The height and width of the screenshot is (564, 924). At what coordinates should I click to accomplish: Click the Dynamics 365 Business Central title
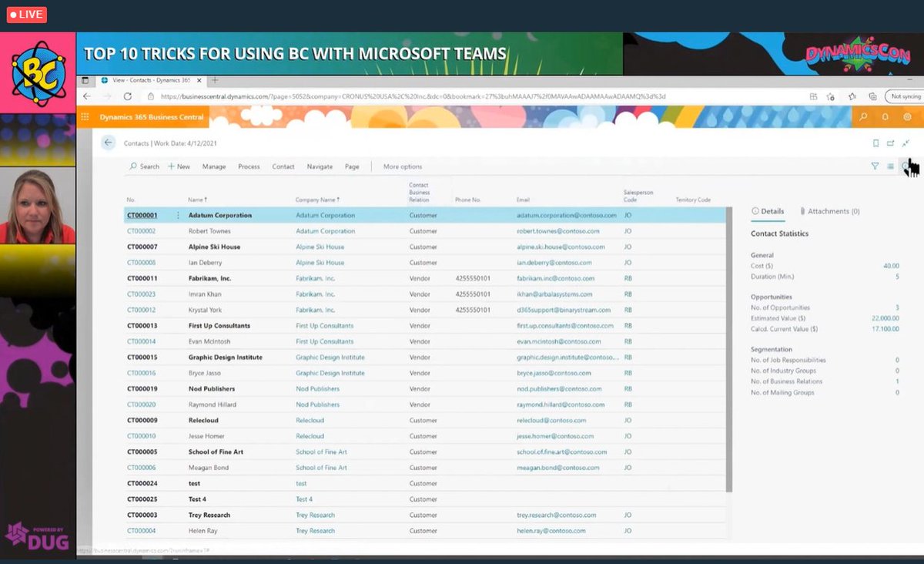click(152, 117)
